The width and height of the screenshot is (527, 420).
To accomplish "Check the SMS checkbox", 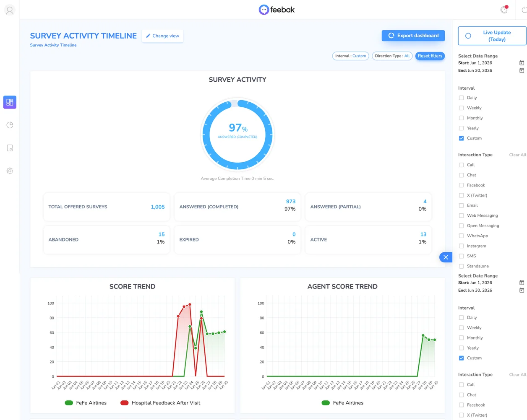I will pyautogui.click(x=462, y=256).
